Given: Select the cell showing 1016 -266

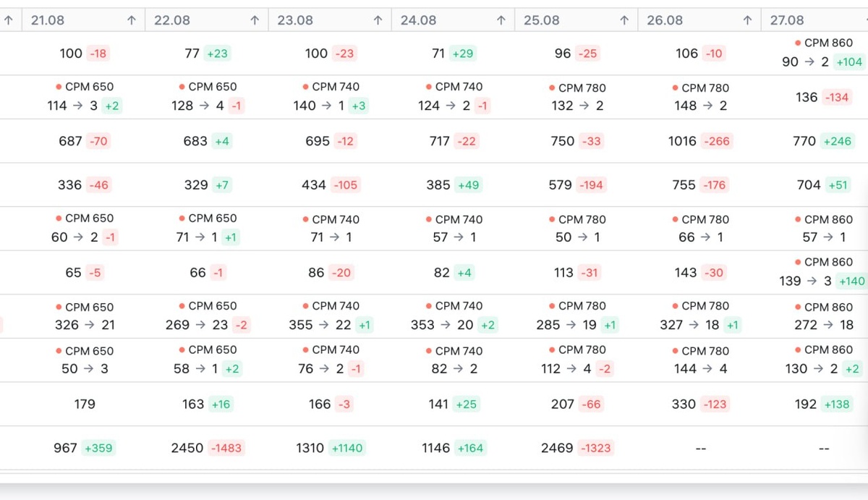Looking at the screenshot, I should tap(699, 141).
